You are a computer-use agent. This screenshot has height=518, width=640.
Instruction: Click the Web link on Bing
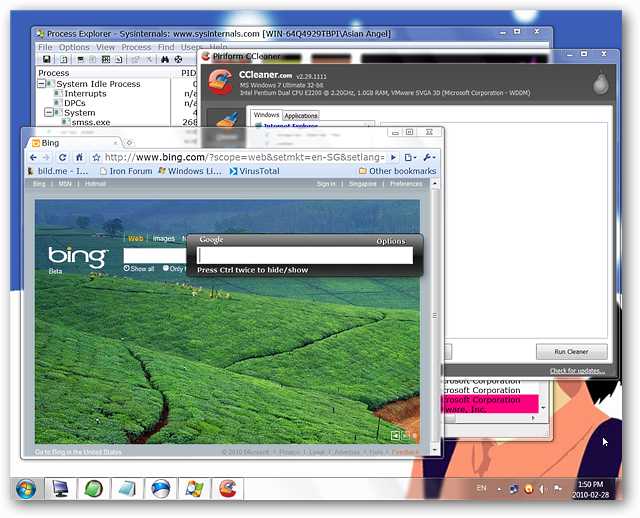136,238
